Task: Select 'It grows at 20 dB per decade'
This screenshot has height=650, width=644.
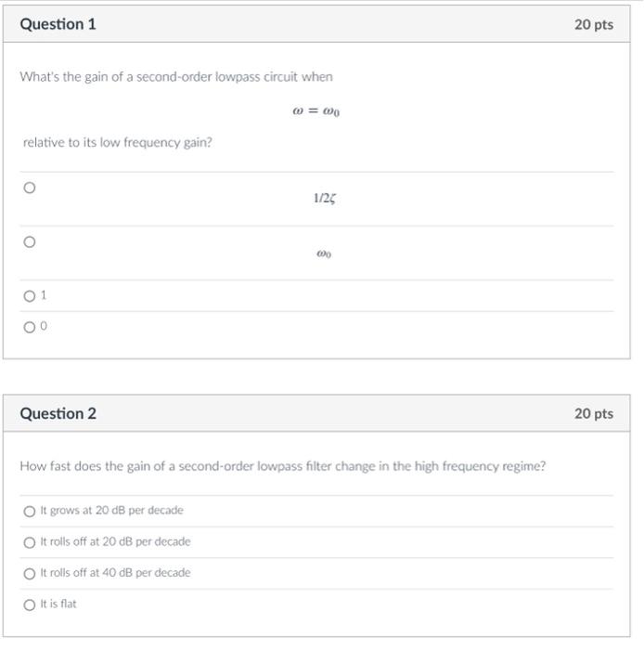Action: coord(30,511)
